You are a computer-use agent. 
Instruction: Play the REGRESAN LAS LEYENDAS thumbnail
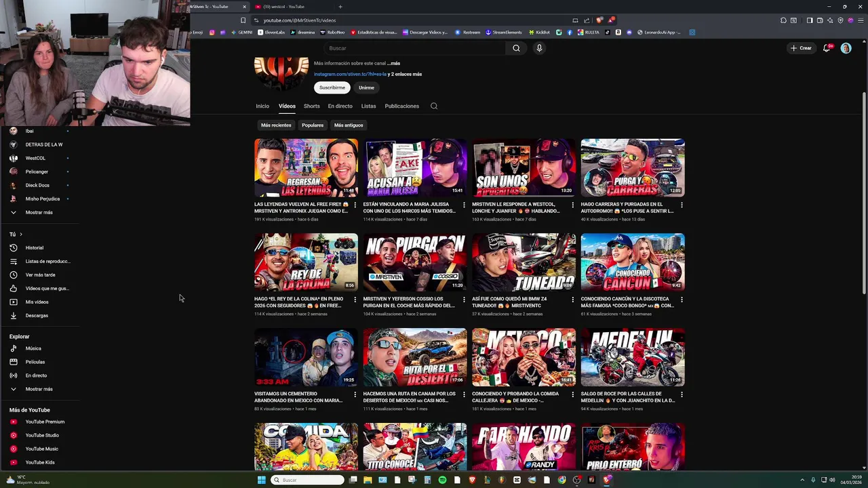(x=306, y=167)
